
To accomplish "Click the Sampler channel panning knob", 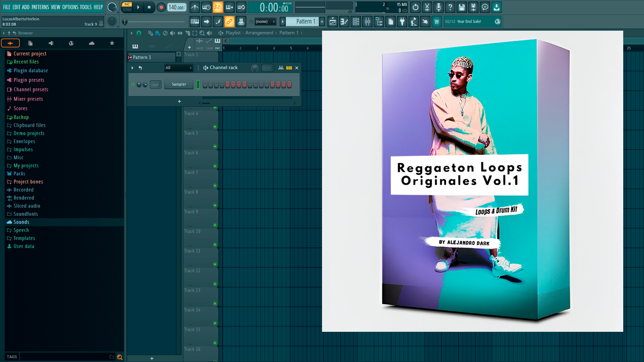I will (139, 85).
